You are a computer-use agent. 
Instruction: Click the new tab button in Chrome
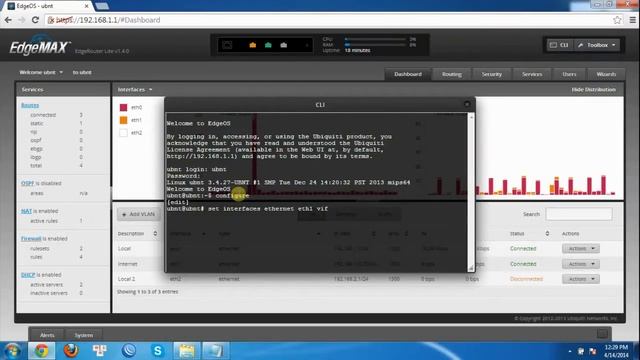tap(102, 6)
